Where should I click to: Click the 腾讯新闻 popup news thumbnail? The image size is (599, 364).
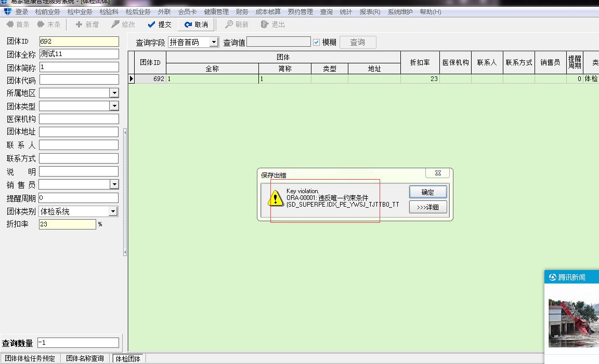point(574,323)
